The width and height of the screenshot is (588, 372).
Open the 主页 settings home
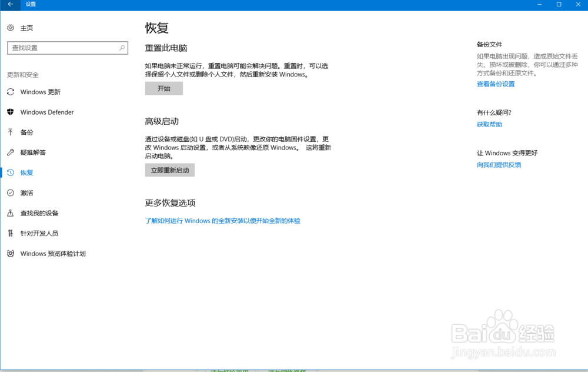(26, 28)
